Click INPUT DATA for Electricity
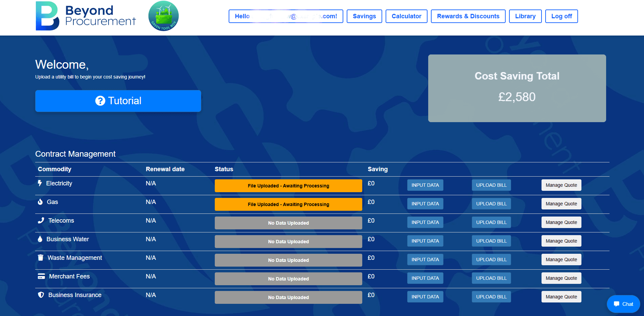The height and width of the screenshot is (316, 644). pyautogui.click(x=425, y=185)
